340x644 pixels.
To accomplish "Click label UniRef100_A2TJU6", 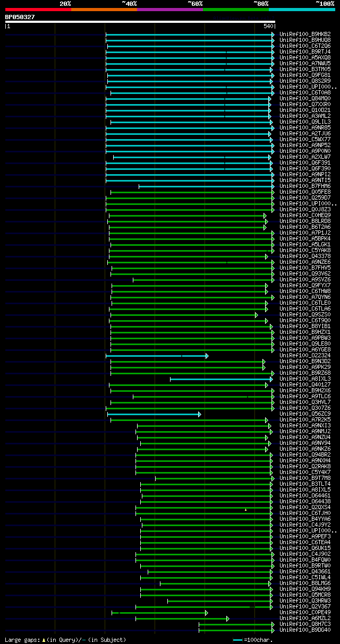I will (x=305, y=133).
